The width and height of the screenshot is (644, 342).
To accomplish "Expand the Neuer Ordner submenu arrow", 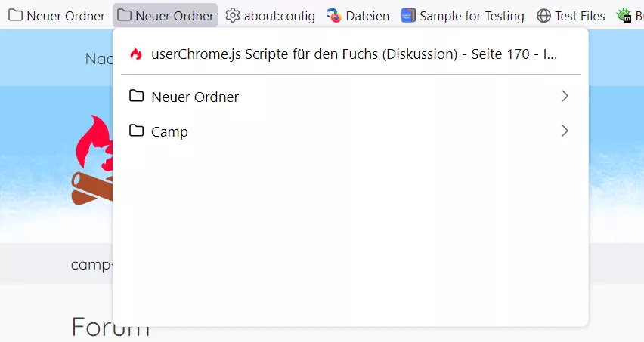I will tap(565, 97).
